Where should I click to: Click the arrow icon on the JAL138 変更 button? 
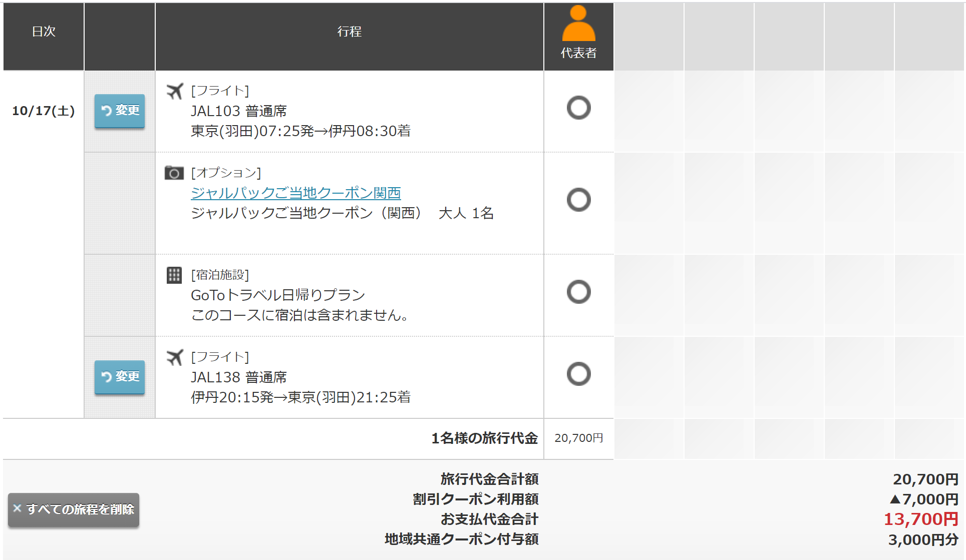(x=106, y=376)
